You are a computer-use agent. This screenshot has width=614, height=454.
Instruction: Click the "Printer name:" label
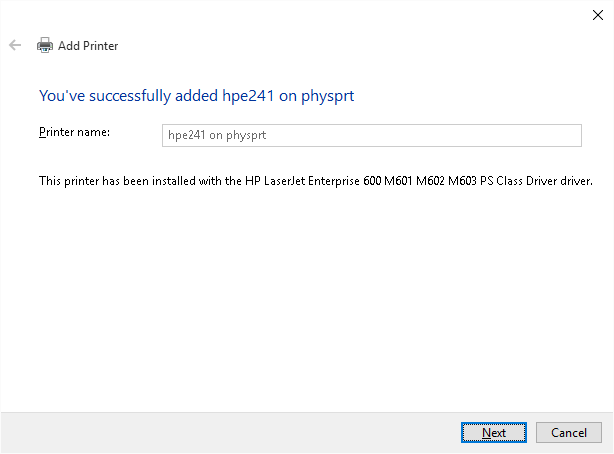(74, 132)
